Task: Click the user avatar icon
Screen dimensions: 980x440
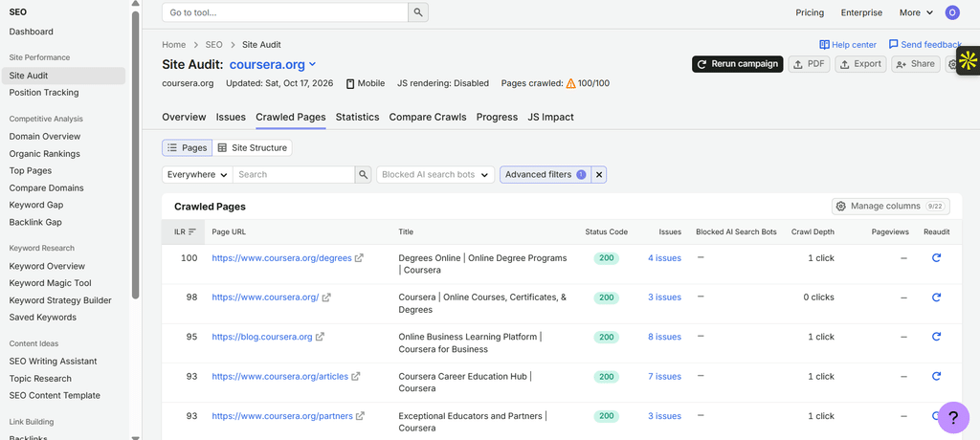Action: [x=952, y=12]
